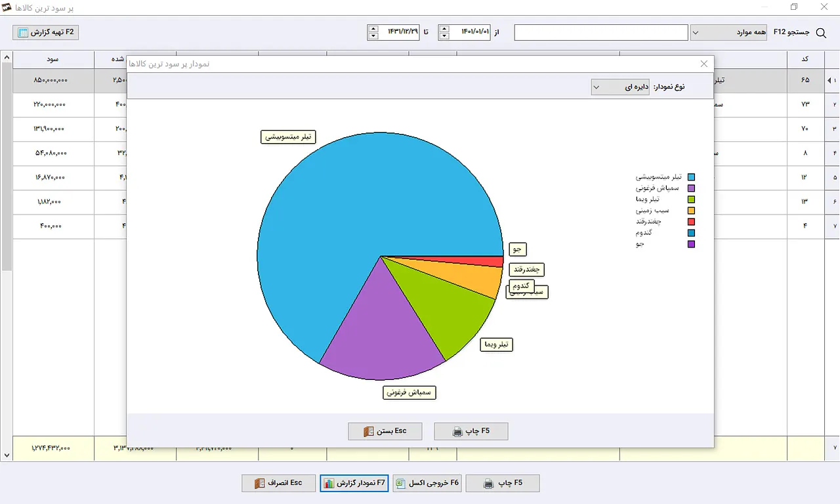Click the سود column header

[x=53, y=60]
